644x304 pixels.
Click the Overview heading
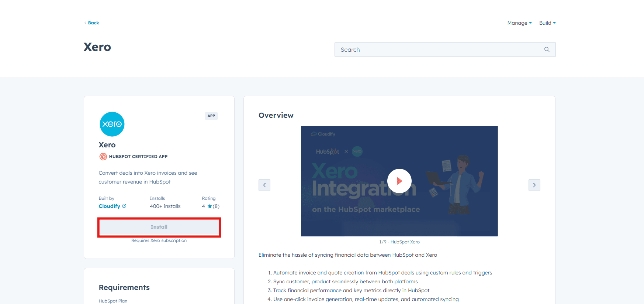coord(276,115)
